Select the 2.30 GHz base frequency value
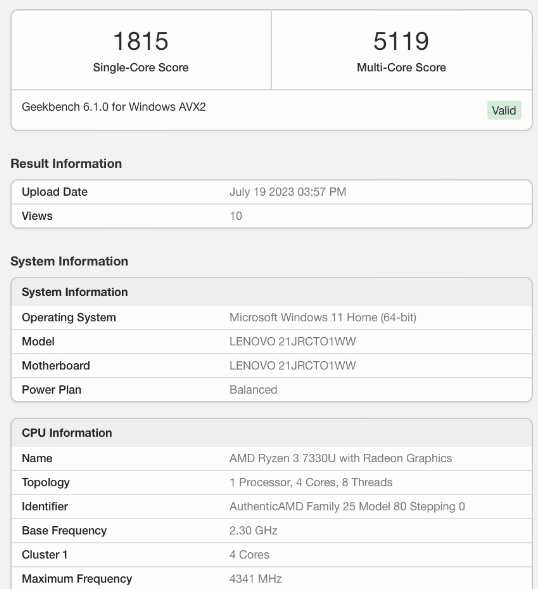538x589 pixels. point(253,531)
